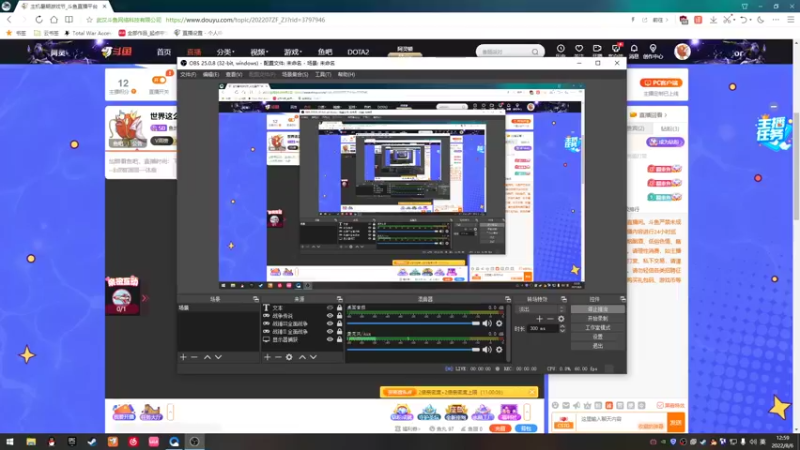Move the selected source up
Viewport: 800px width, 450px height.
point(302,357)
